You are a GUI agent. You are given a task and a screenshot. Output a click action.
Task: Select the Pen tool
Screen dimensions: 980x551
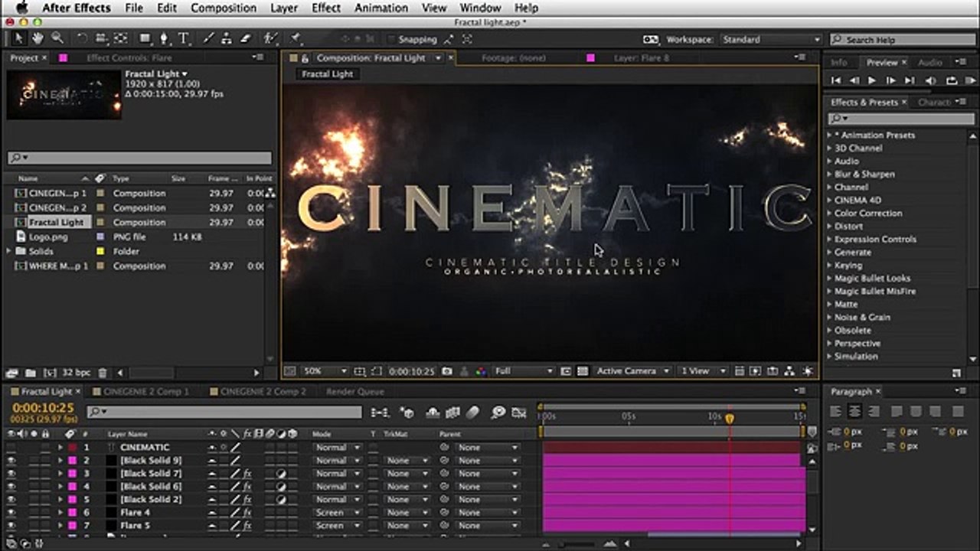(165, 38)
